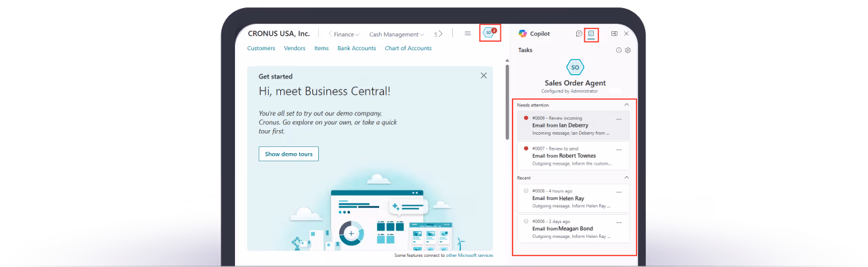The width and height of the screenshot is (868, 267).
Task: Click the Copilot logo
Action: 523,33
